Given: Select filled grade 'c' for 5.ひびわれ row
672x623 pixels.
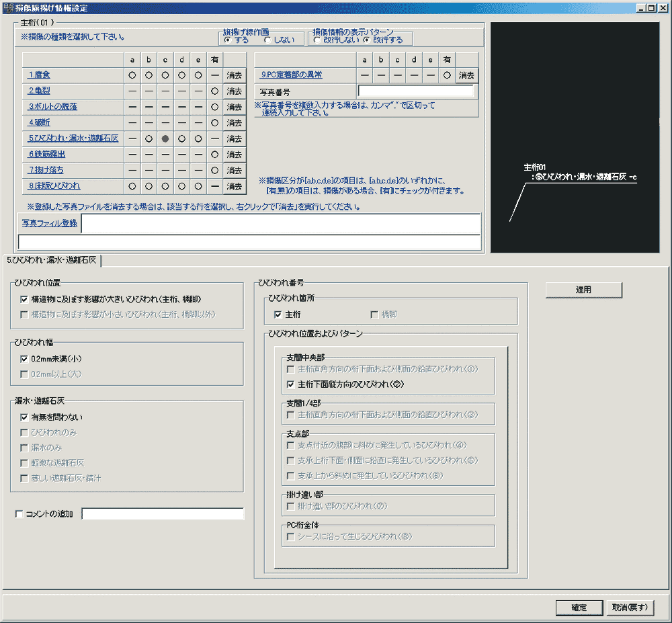Looking at the screenshot, I should click(x=165, y=139).
